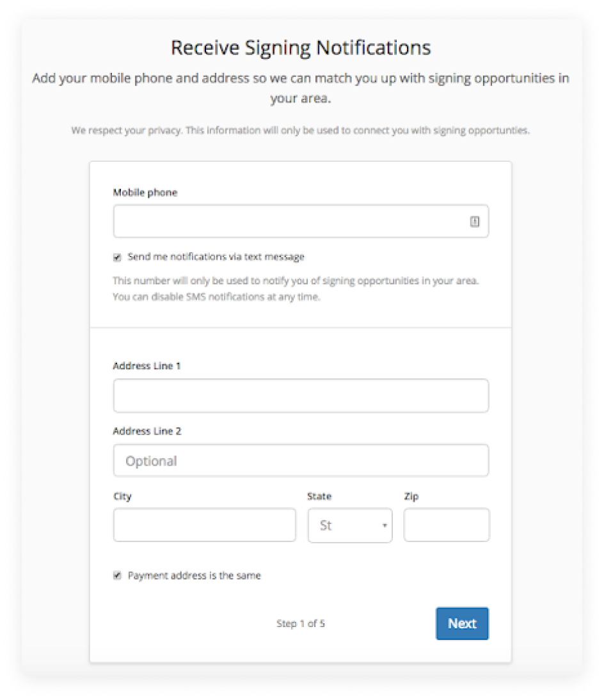
Task: Click the State dropdown arrow
Action: click(x=385, y=525)
